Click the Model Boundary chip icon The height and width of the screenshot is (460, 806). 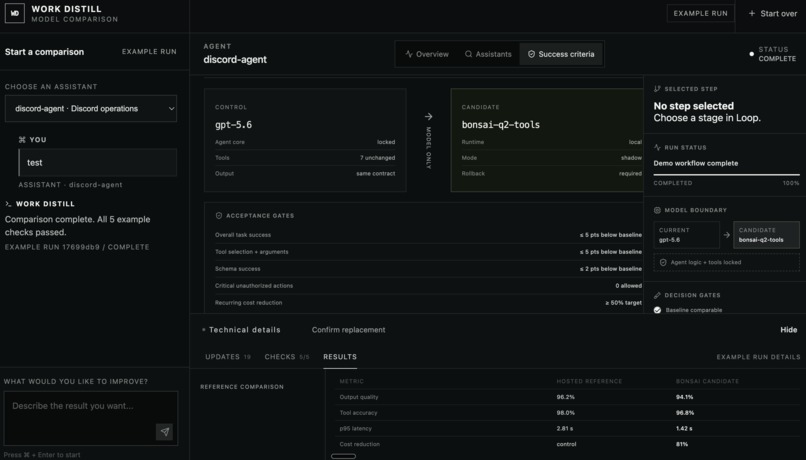click(x=657, y=210)
